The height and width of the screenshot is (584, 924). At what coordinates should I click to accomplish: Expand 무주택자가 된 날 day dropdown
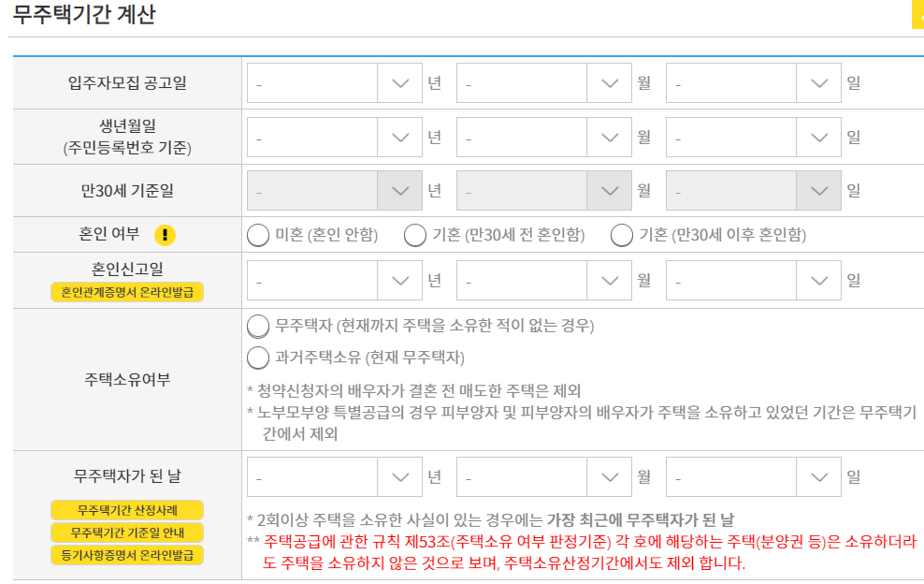pos(754,476)
